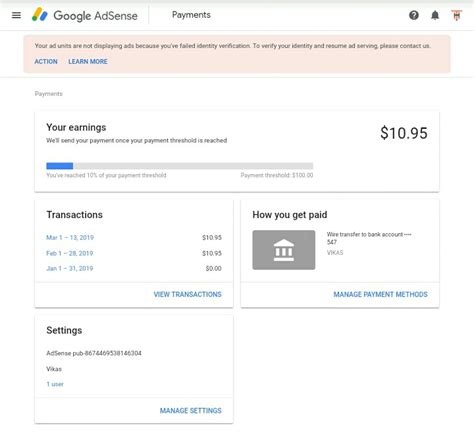Click MANAGE SETTINGS
This screenshot has width=474, height=448.
click(x=191, y=411)
